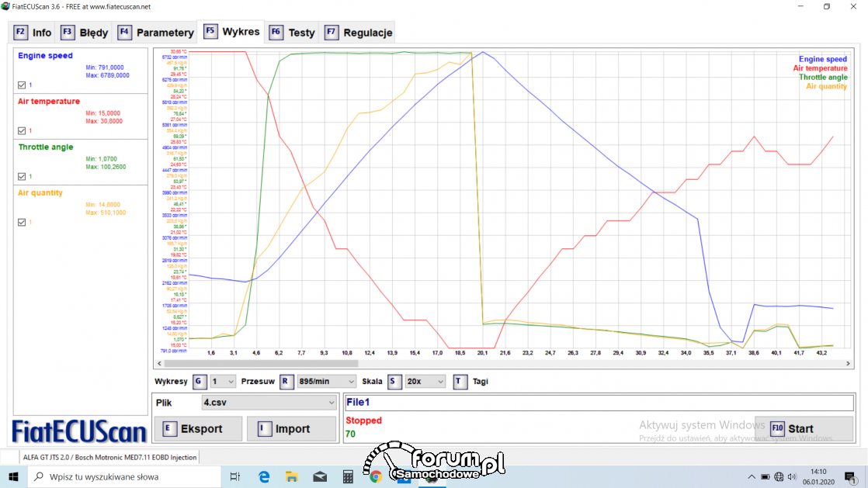Click the Max: 30,8000 air temperature value
Screen dimensions: 868x488
(x=104, y=121)
